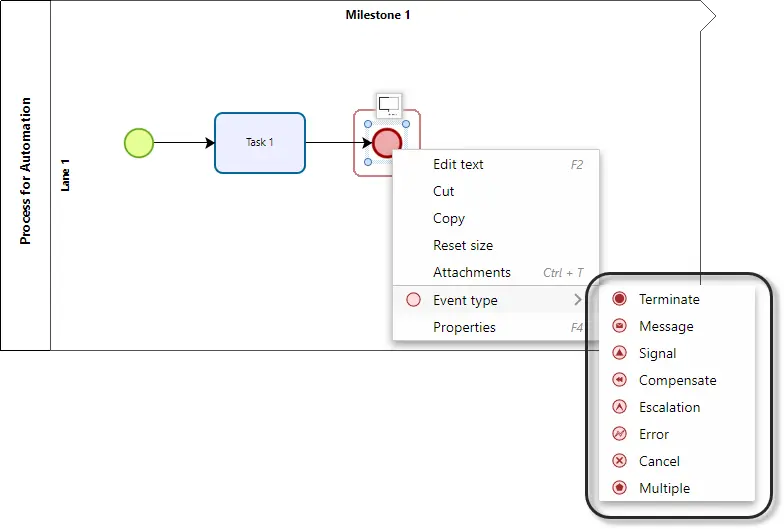784x529 pixels.
Task: Click the Error label in submenu
Action: click(x=654, y=434)
